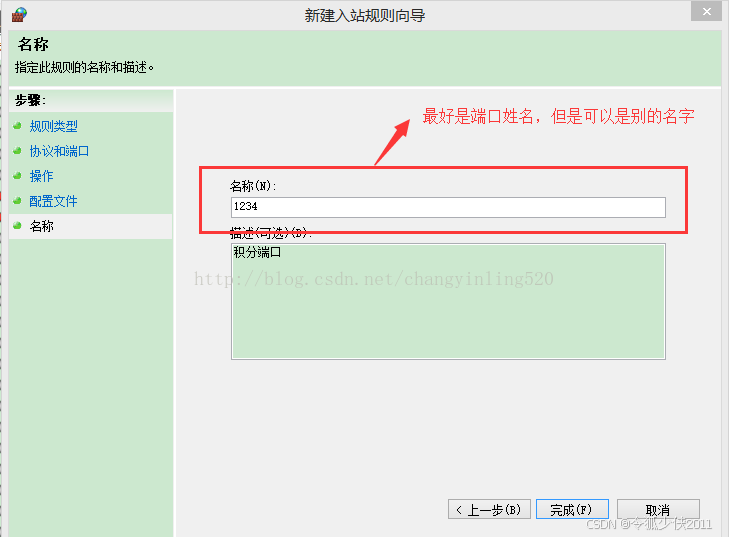Viewport: 729px width, 537px height.
Task: Click the 名称(N): label
Action: point(253,186)
